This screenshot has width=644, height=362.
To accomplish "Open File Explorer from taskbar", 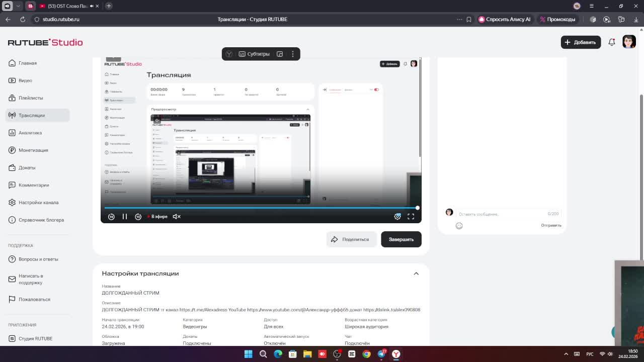I will [307, 354].
